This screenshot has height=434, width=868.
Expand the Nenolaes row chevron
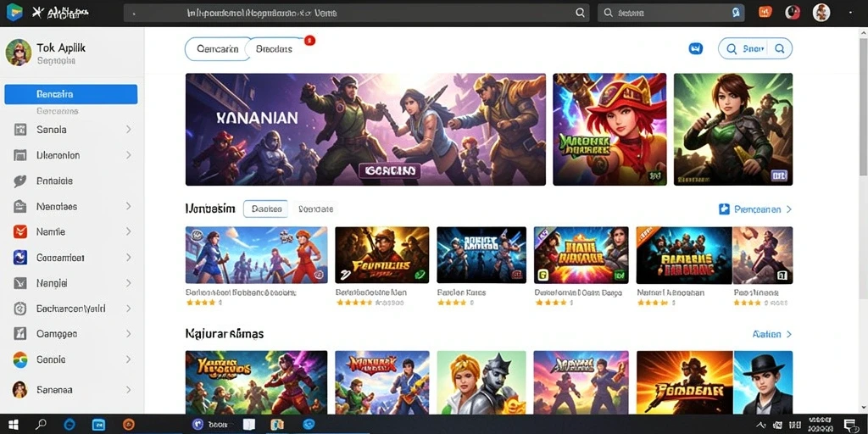[x=129, y=207]
